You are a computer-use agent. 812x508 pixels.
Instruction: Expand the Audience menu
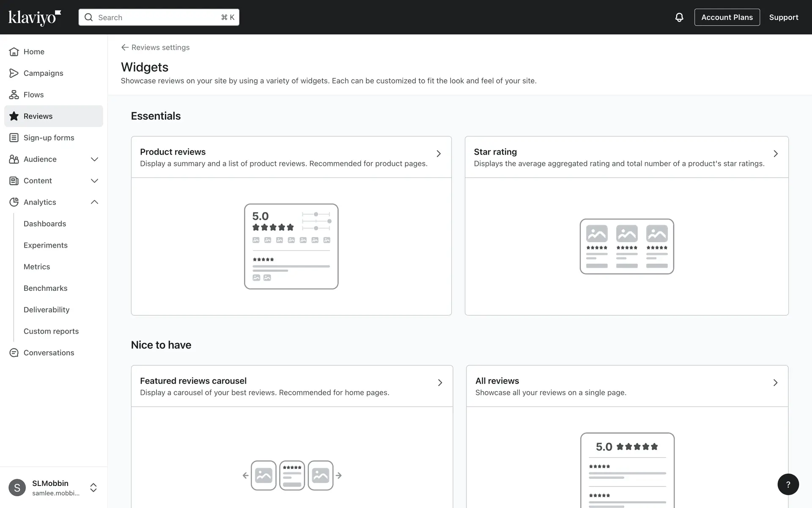click(94, 159)
